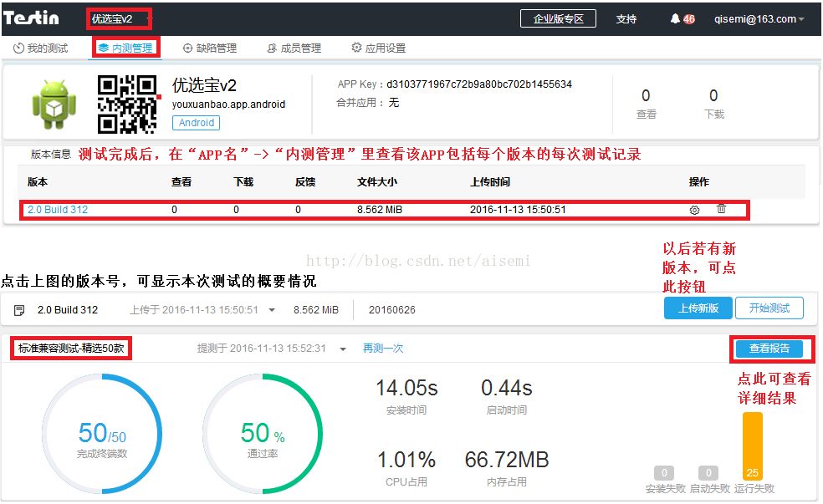The width and height of the screenshot is (823, 504).
Task: Click the 文件大小 column header
Action: click(377, 182)
